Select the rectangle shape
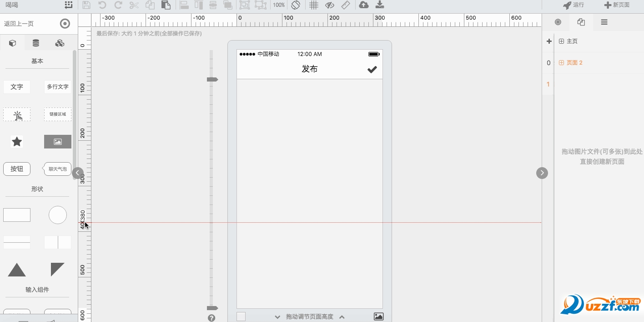The height and width of the screenshot is (322, 644). click(17, 215)
